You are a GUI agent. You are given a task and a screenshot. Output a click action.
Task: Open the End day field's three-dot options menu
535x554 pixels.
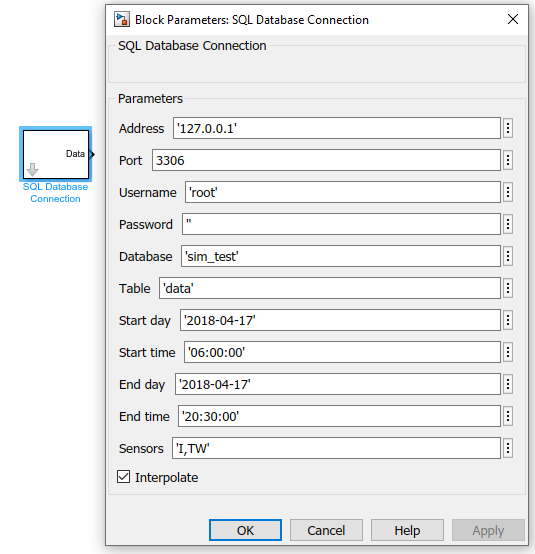tap(508, 384)
